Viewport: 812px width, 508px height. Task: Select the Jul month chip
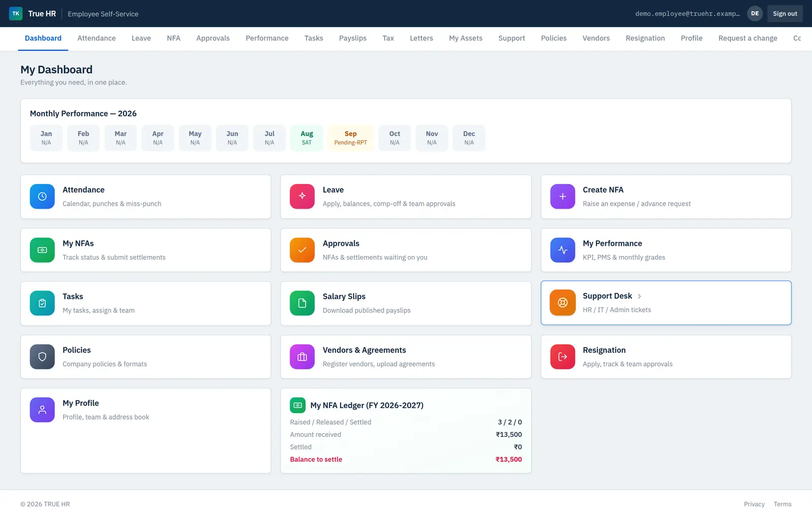point(269,138)
